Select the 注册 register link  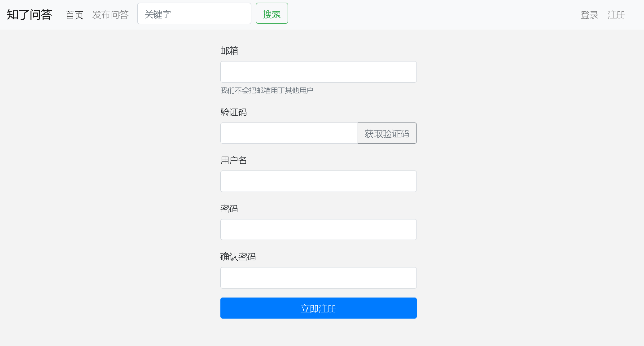[616, 14]
